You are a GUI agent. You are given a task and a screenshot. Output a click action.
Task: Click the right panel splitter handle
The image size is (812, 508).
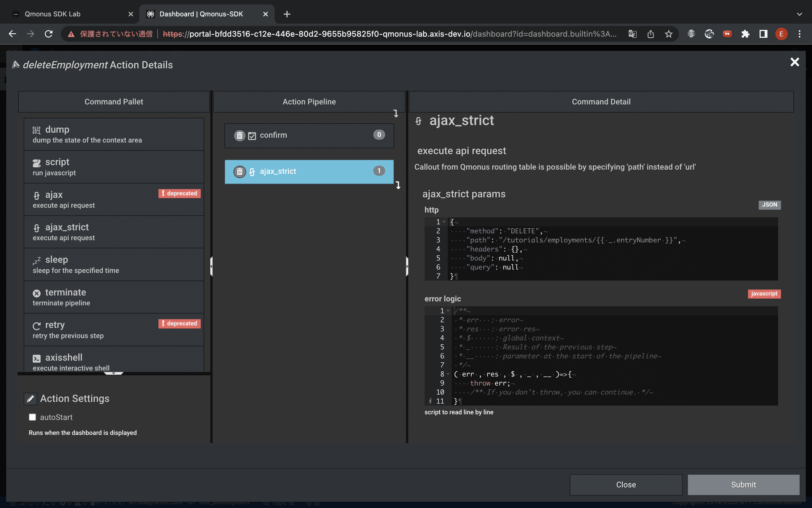(407, 266)
